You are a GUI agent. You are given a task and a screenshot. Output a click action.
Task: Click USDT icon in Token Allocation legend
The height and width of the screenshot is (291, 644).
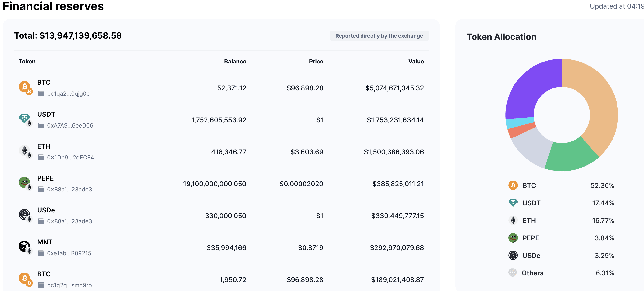(x=513, y=203)
